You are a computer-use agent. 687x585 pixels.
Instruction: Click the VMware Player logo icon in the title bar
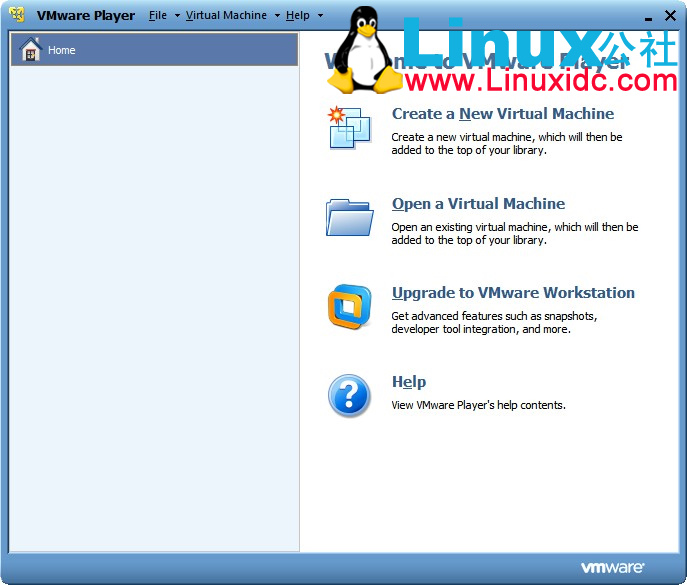(x=17, y=14)
